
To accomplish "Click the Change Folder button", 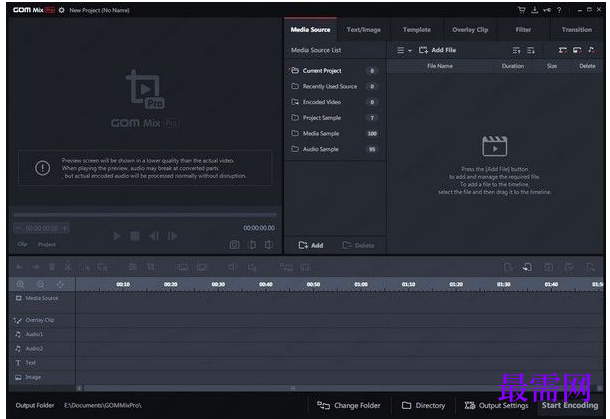I will (x=349, y=405).
